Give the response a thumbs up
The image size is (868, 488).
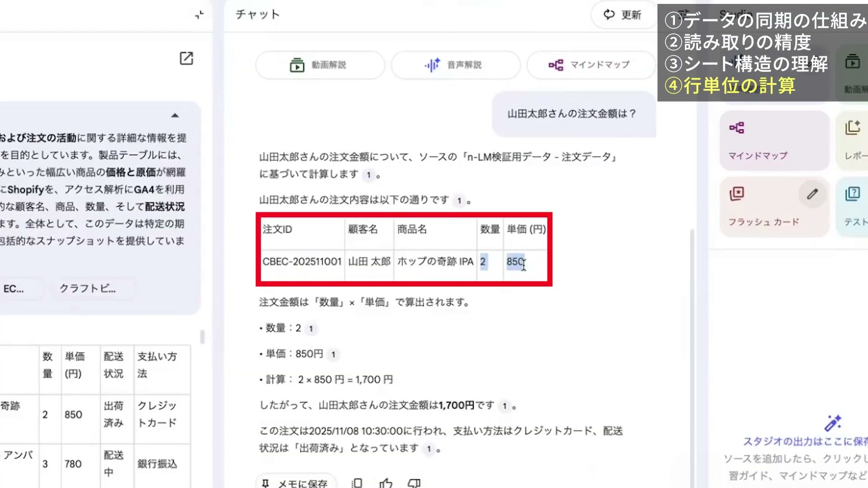386,483
